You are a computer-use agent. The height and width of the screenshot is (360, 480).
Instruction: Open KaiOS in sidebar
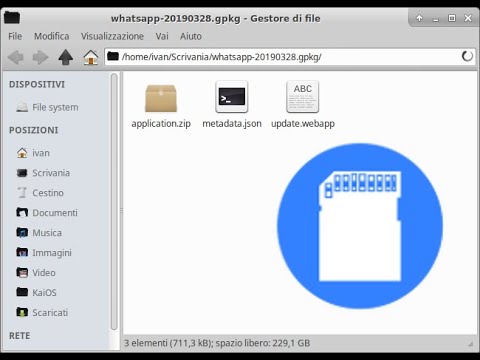[x=44, y=293]
